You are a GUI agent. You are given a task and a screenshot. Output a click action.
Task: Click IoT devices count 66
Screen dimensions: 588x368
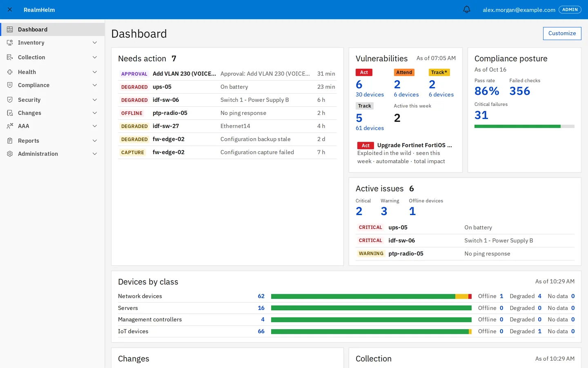pyautogui.click(x=261, y=331)
